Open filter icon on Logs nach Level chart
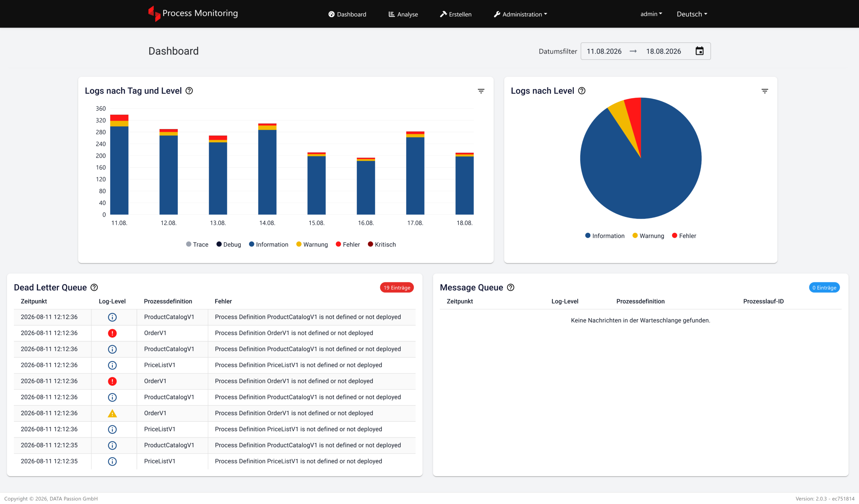Viewport: 859px width, 504px height. click(x=765, y=91)
